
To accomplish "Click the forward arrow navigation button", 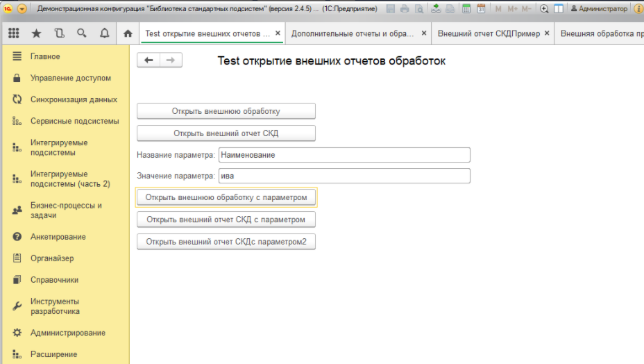I will pos(171,60).
